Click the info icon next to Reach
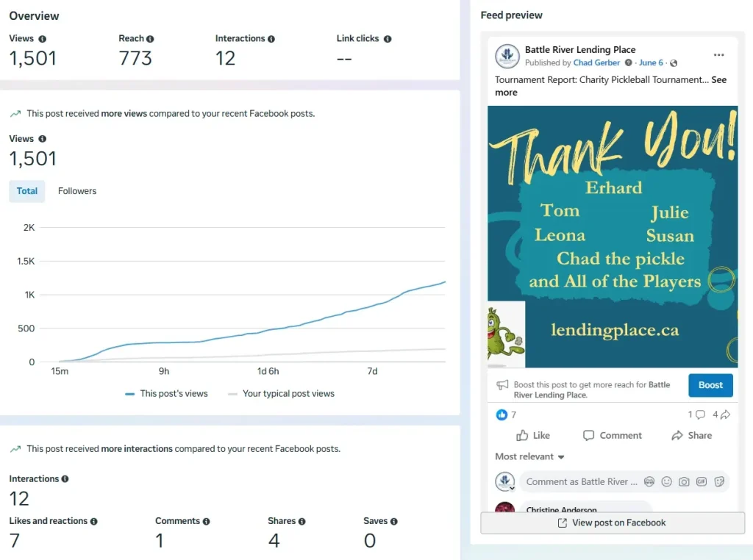This screenshot has height=560, width=753. 150,38
